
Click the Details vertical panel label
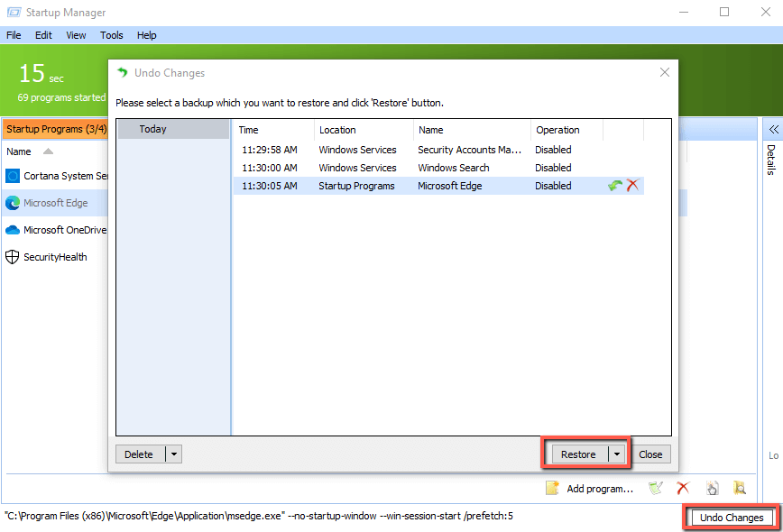pos(771,160)
